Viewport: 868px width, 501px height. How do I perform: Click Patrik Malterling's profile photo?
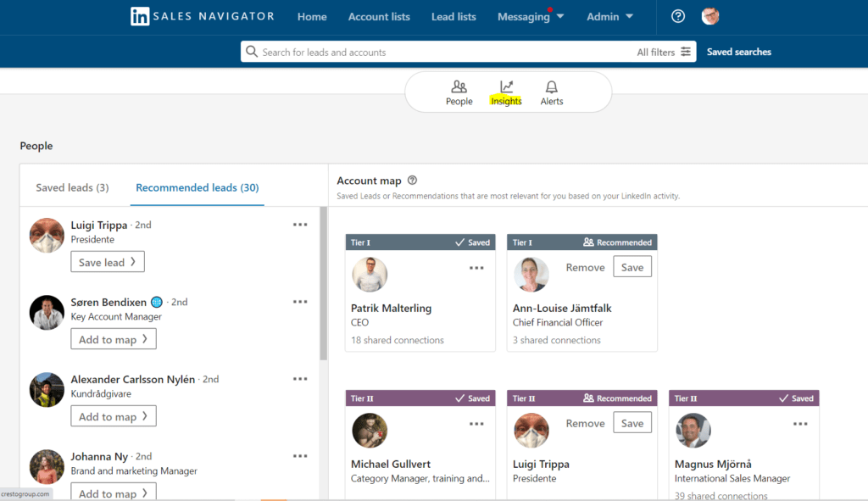coord(370,275)
